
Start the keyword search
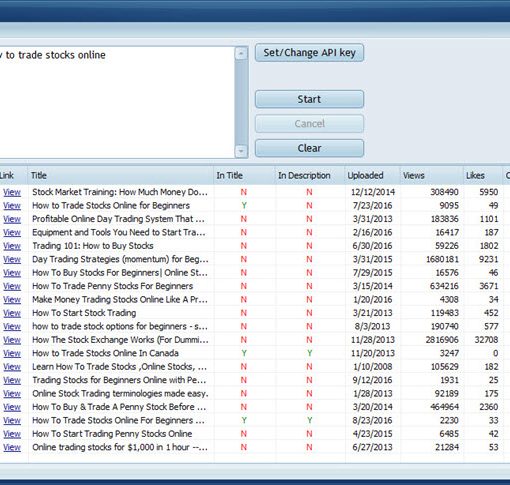click(x=309, y=99)
